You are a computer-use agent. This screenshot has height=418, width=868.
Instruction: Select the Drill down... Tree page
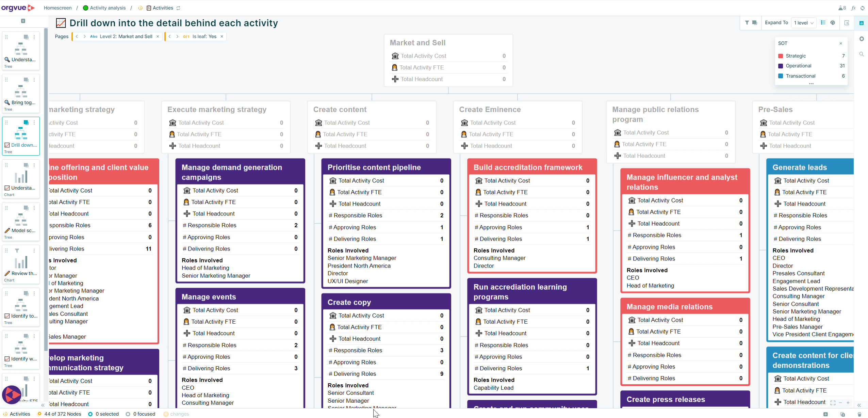tap(21, 136)
